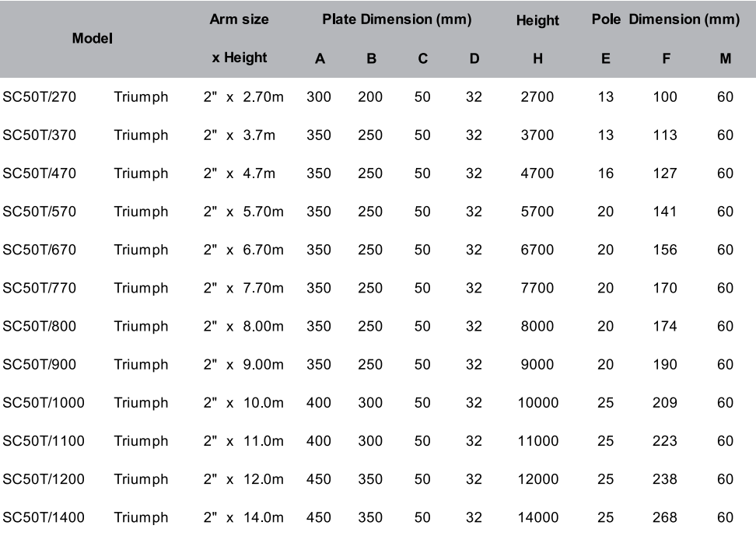Image resolution: width=756 pixels, height=550 pixels.
Task: Click arm size 2" x 10.0m
Action: [243, 403]
